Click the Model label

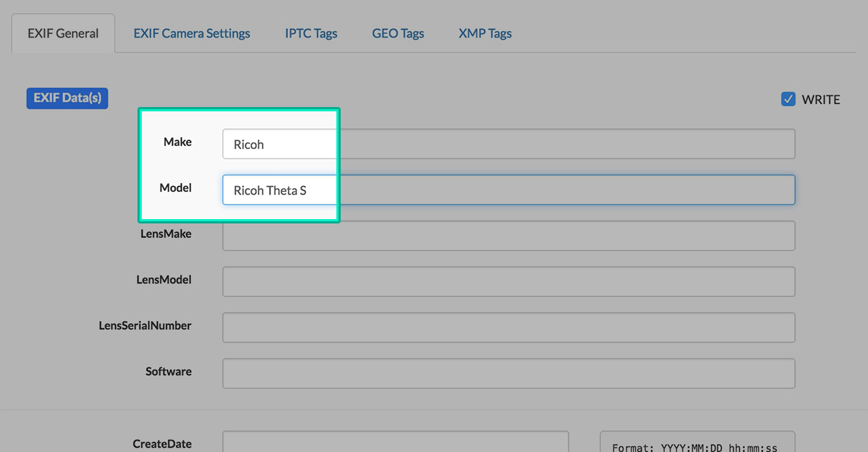(x=176, y=187)
